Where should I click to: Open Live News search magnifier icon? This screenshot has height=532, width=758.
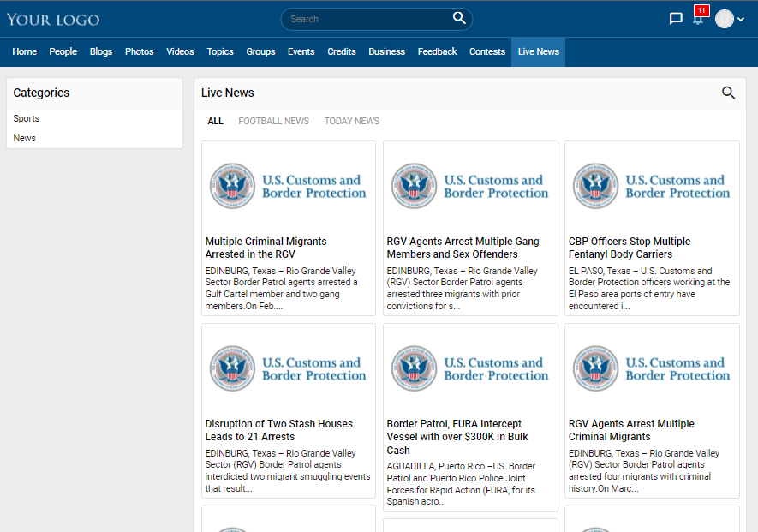(728, 93)
